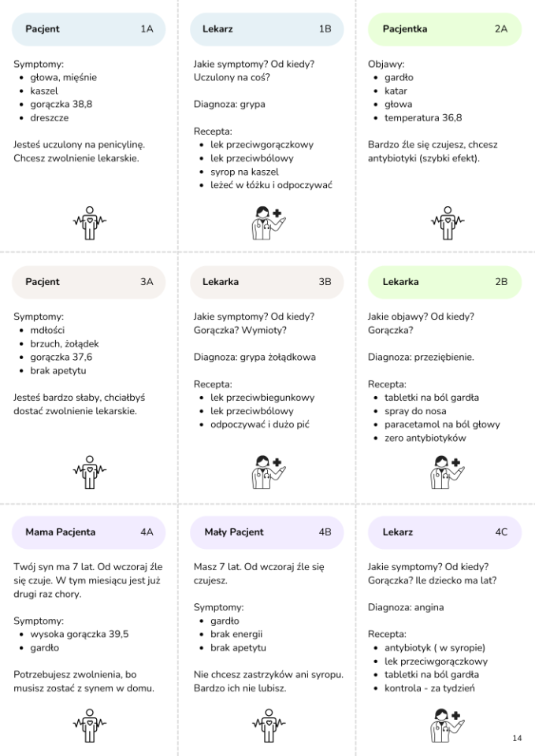Click the patient icon on card 2A
The image size is (535, 756).
[x=447, y=223]
